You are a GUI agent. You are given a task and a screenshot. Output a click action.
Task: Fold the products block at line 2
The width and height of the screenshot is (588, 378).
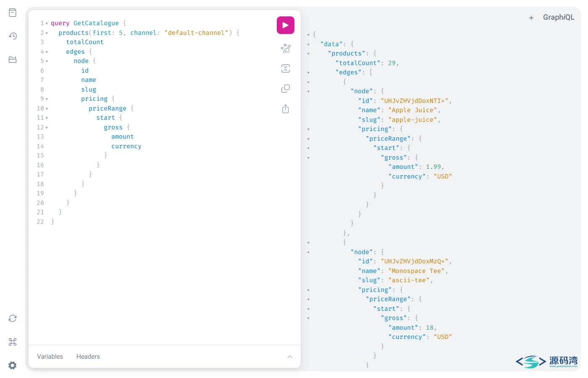click(47, 33)
